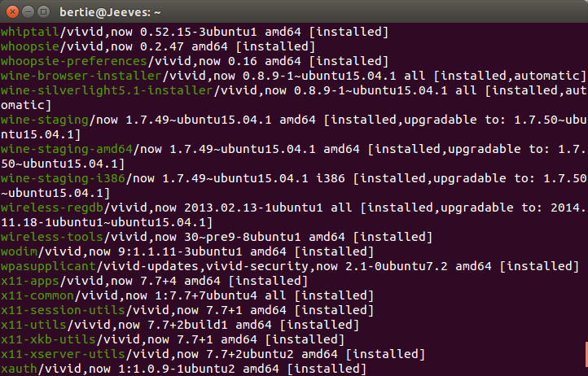The height and width of the screenshot is (376, 588).
Task: Click the wine-staging-i386 package name
Action: (x=63, y=178)
